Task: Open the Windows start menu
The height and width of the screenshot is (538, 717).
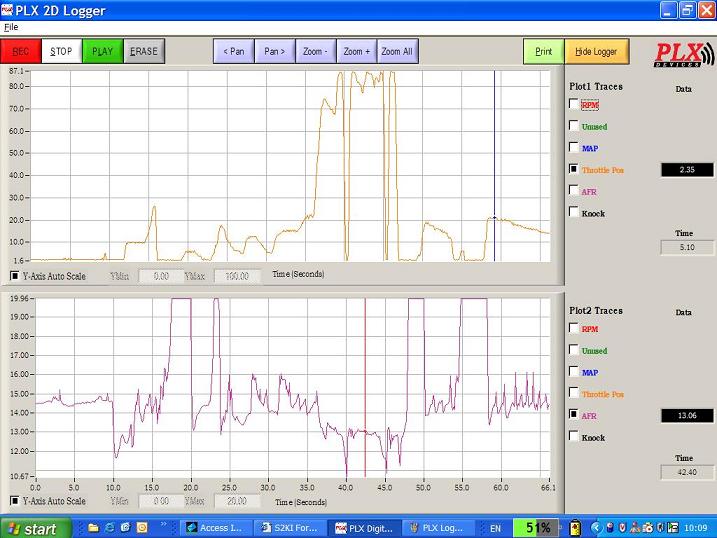Action: coord(36,528)
